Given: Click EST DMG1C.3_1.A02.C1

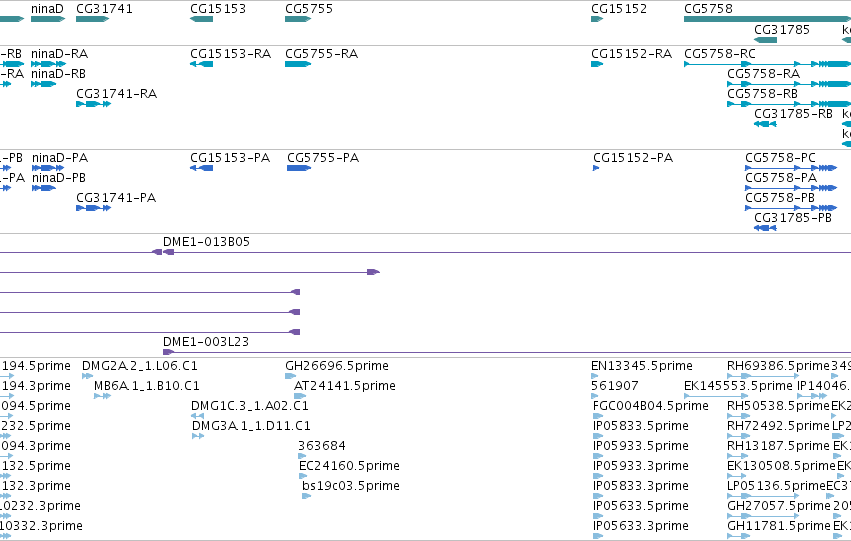Looking at the screenshot, I should click(198, 416).
